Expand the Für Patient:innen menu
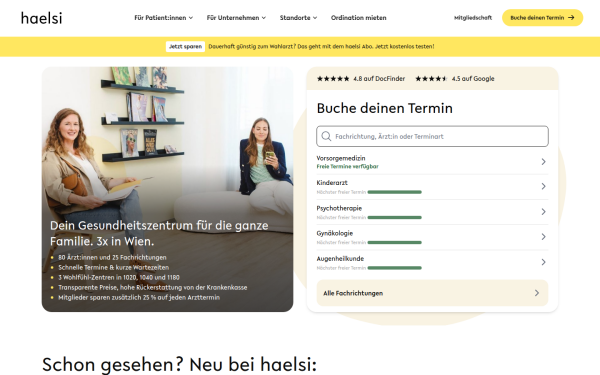The image size is (600, 375). 163,18
